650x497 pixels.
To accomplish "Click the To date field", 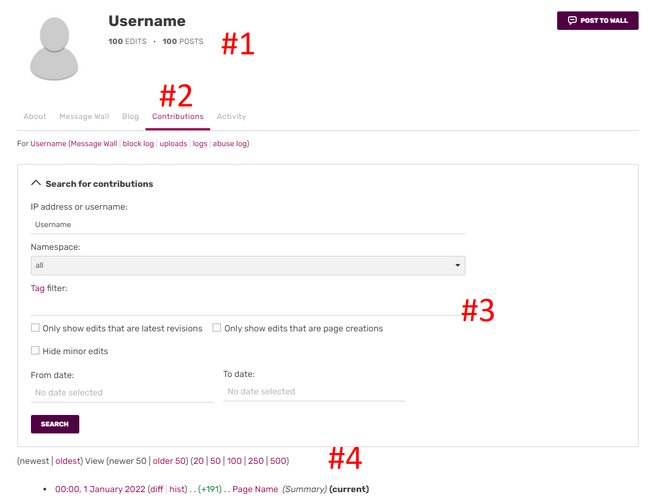I will click(x=314, y=392).
